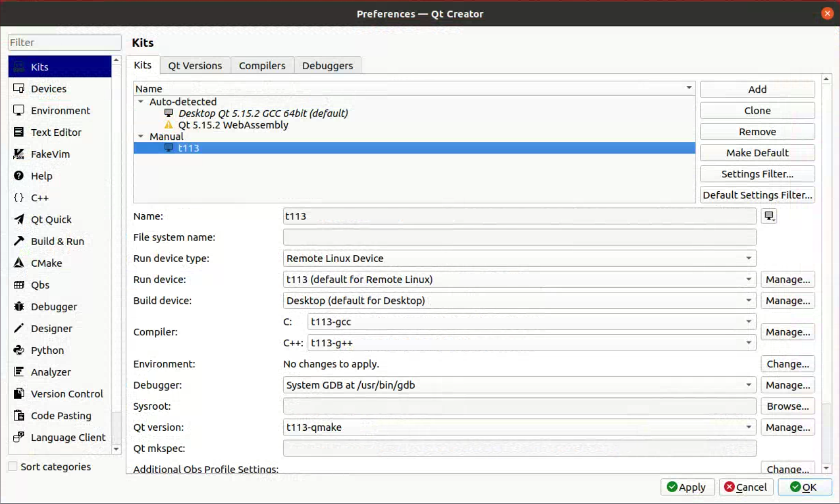Click the OK button
Viewport: 840px width, 504px height.
click(805, 487)
